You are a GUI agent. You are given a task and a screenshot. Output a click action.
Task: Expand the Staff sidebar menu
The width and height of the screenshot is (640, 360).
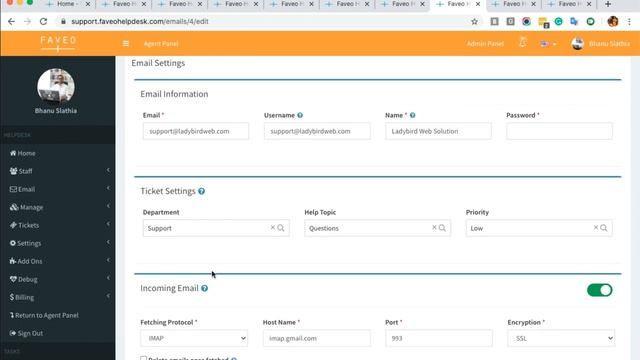click(x=58, y=171)
